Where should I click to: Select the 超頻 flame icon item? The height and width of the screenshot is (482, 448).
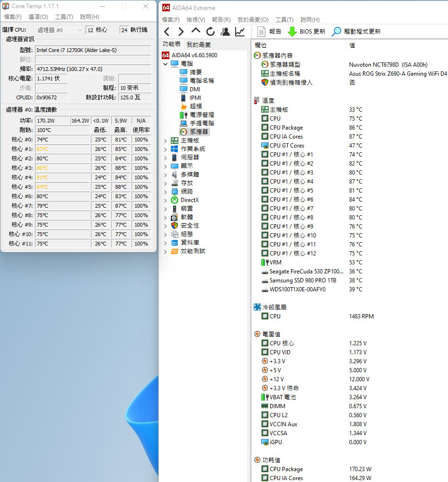tap(184, 106)
